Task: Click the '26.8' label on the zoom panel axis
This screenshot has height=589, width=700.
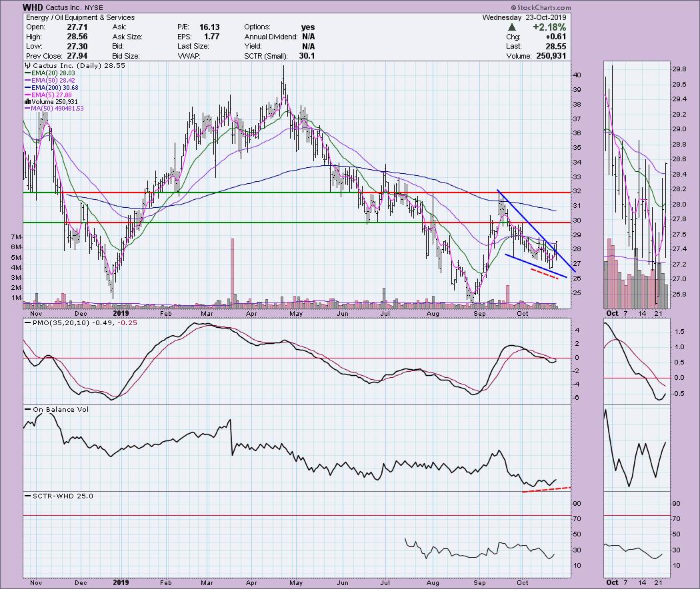Action: (679, 294)
